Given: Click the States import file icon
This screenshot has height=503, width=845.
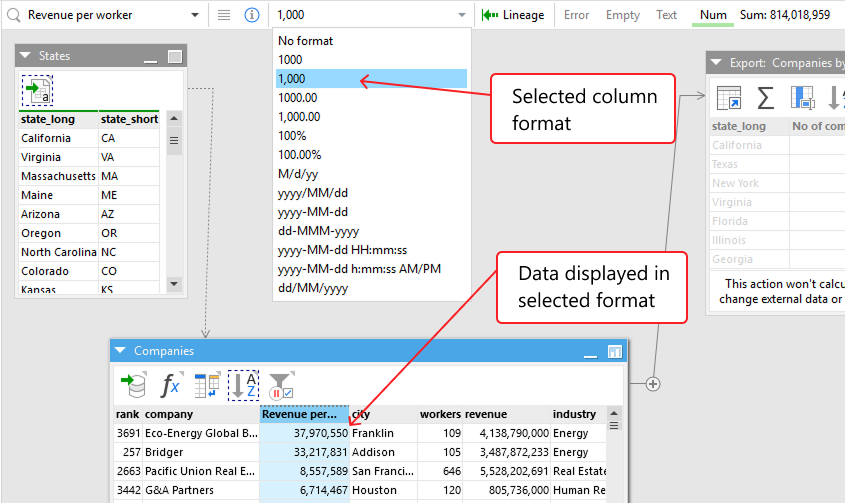Looking at the screenshot, I should (x=38, y=91).
